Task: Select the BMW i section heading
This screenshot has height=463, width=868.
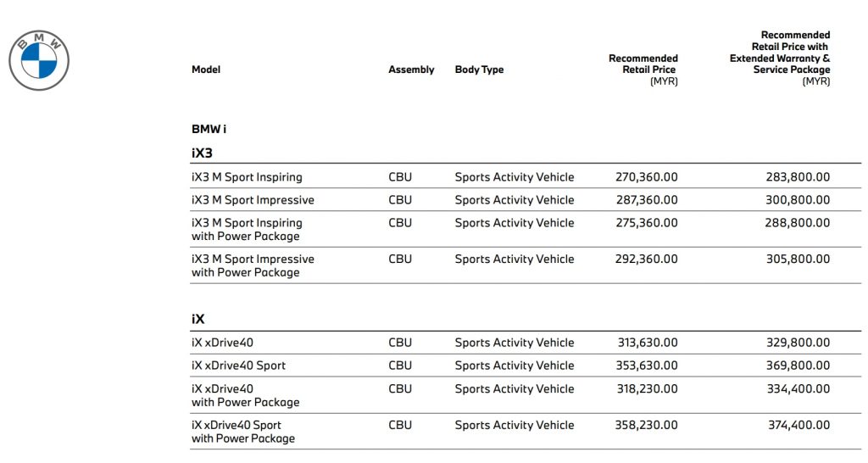Action: 209,130
